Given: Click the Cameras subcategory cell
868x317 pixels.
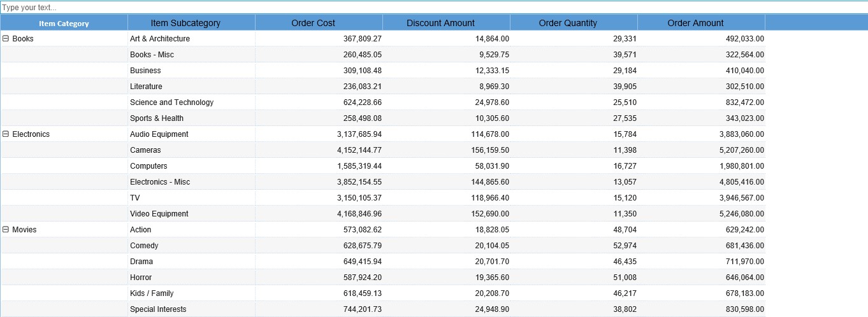Looking at the screenshot, I should pos(145,150).
